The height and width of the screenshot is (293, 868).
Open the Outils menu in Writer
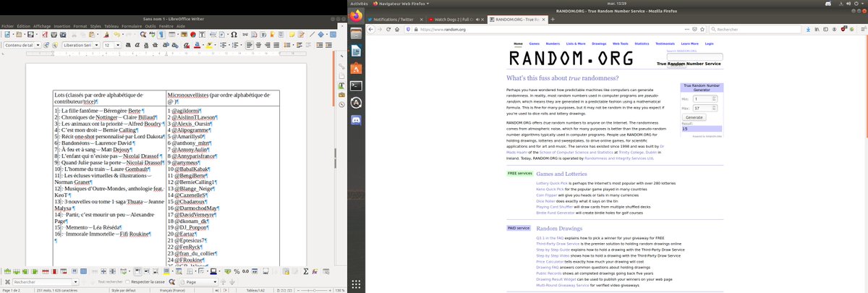point(150,25)
